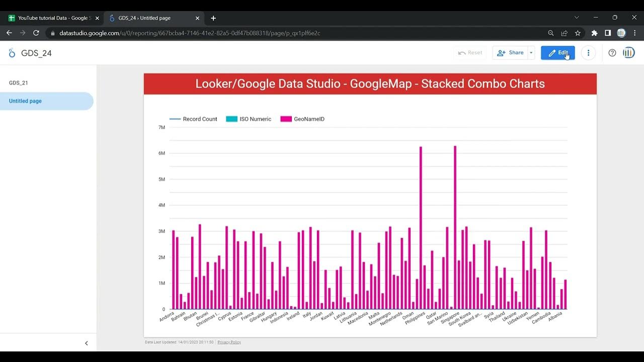This screenshot has width=644, height=362.
Task: Reload the page with the refresh icon
Action: 36,33
